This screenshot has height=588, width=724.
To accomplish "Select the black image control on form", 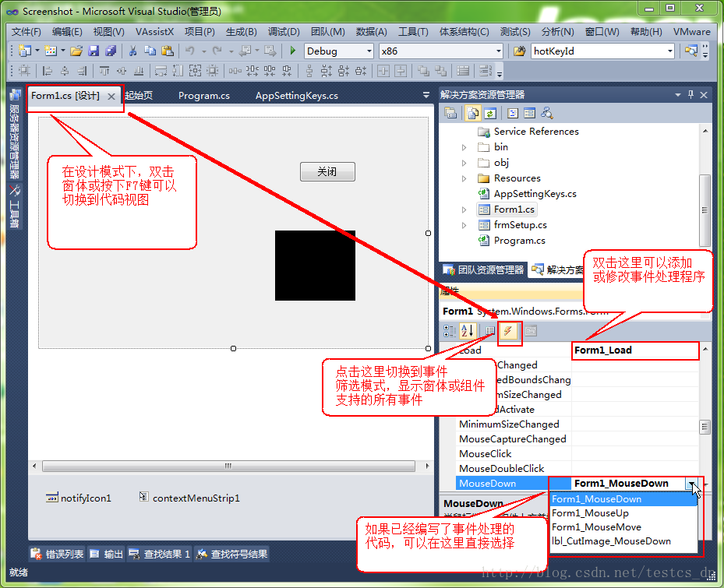I will [x=316, y=266].
